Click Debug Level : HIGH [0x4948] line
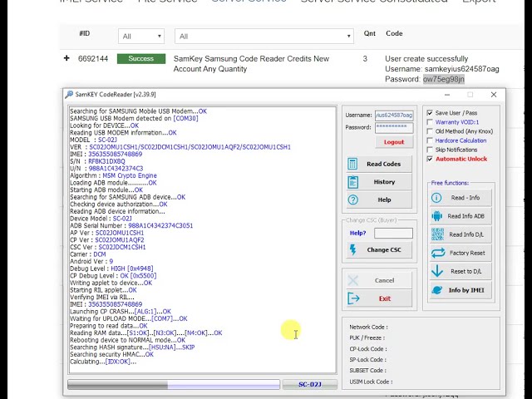 point(111,268)
